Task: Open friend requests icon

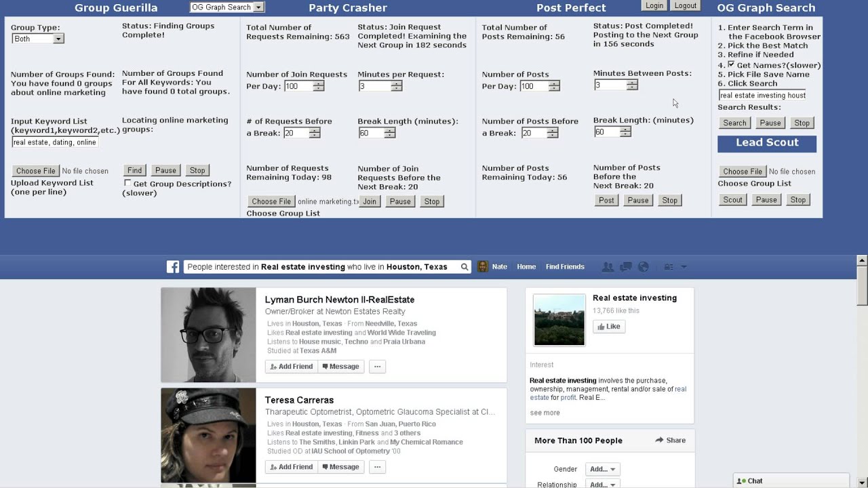Action: point(608,267)
